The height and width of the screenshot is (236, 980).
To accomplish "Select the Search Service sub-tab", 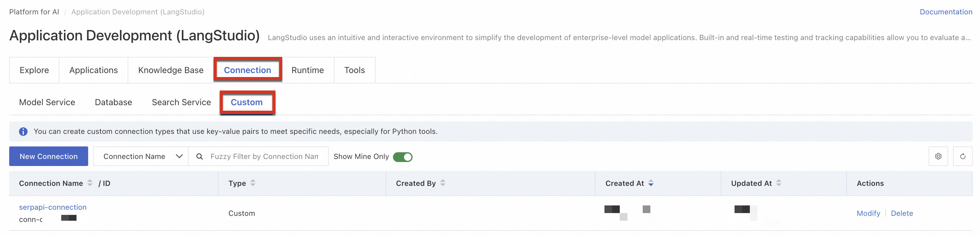I will point(181,102).
